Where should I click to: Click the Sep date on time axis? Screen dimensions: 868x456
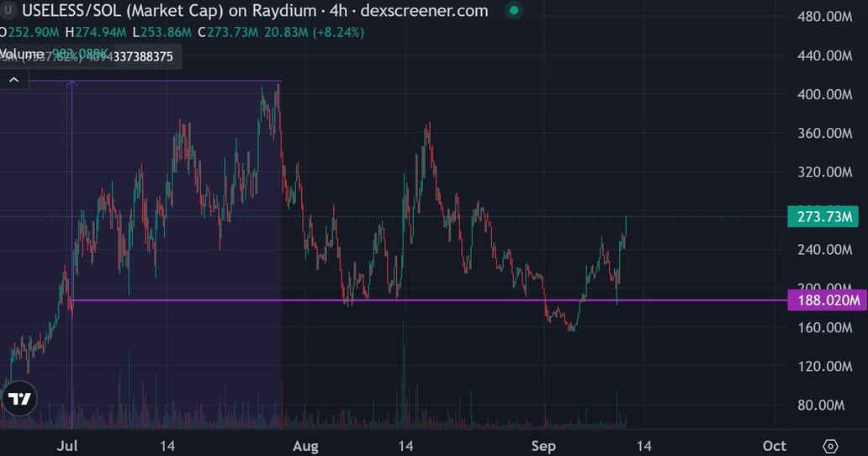[x=543, y=446]
